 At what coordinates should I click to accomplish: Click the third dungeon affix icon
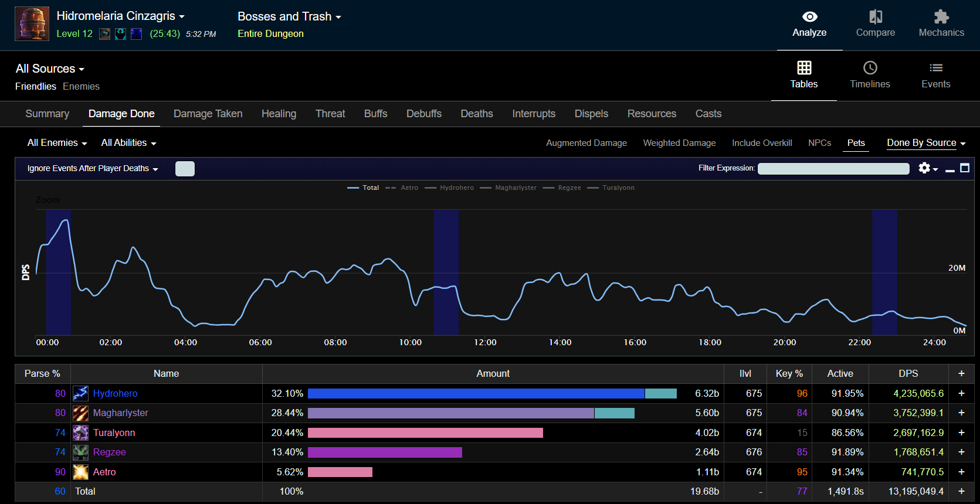coord(136,34)
